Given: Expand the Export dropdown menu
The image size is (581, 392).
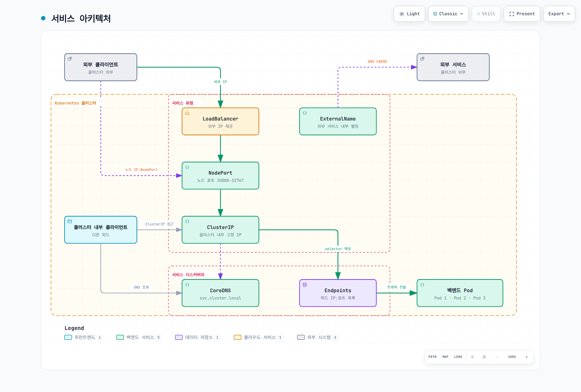Looking at the screenshot, I should (559, 14).
